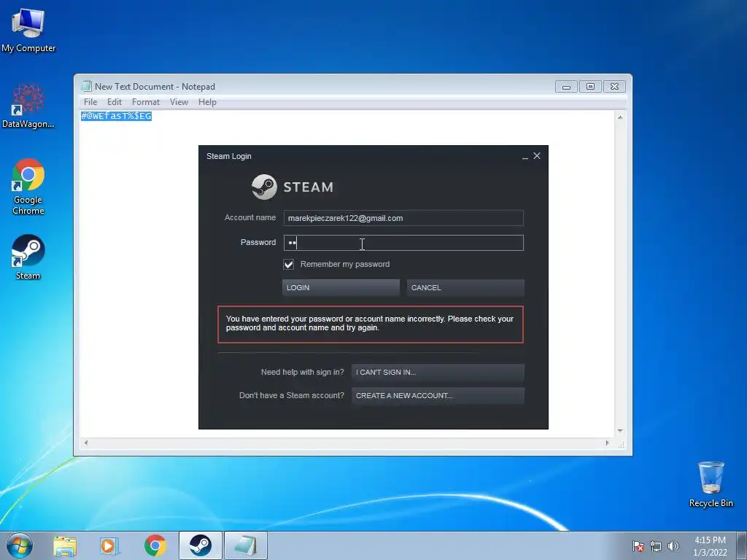Click Notepad's horizontal scrollbar right arrow
747x560 pixels.
click(607, 443)
